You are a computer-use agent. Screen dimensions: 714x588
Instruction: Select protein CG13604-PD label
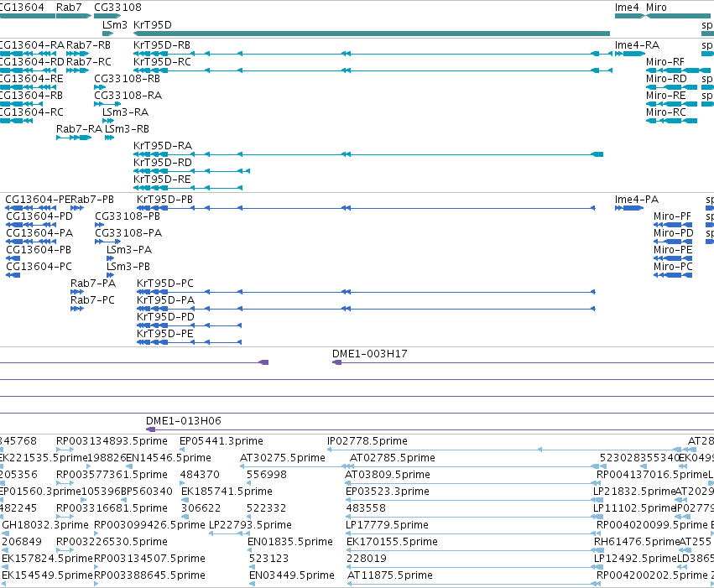tap(39, 216)
